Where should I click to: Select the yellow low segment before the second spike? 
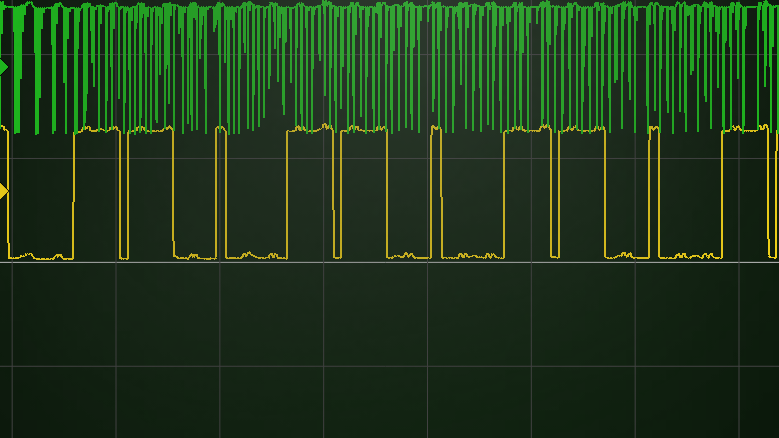pos(408,256)
